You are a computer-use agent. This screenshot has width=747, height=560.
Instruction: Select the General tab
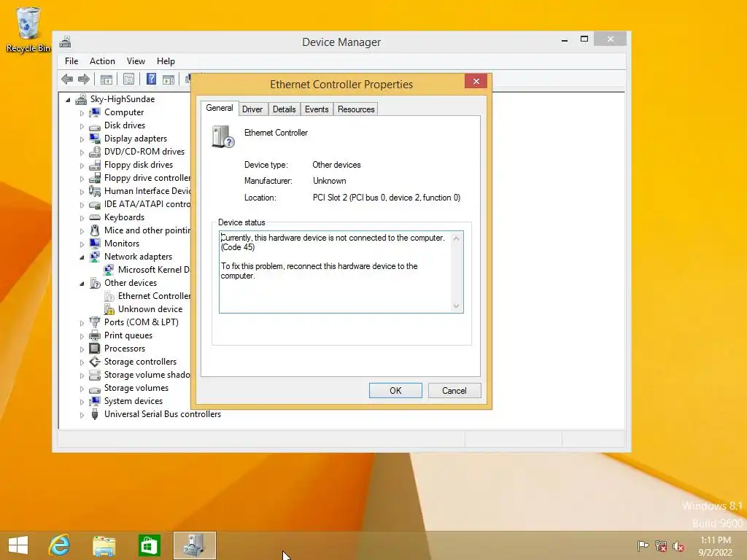click(219, 108)
